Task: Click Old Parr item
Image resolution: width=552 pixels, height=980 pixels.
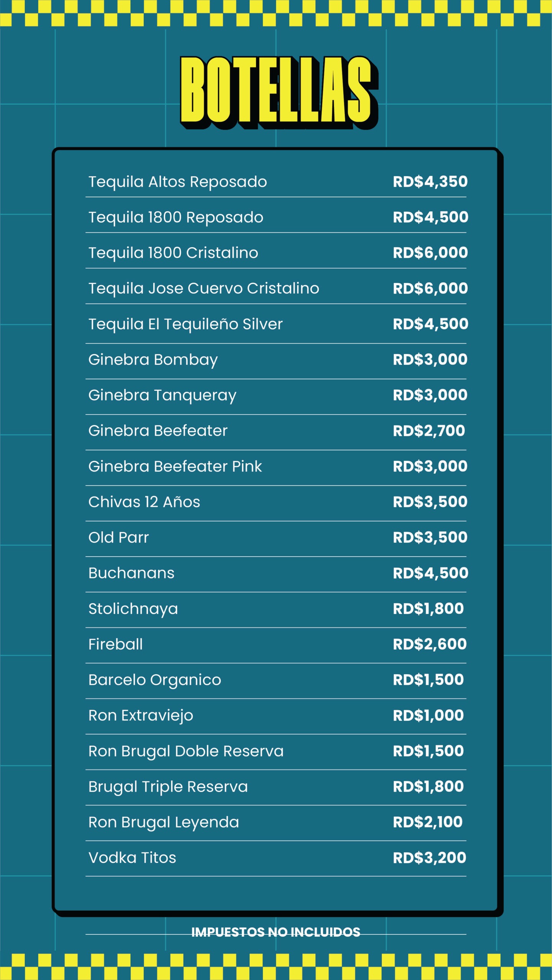Action: click(x=118, y=537)
